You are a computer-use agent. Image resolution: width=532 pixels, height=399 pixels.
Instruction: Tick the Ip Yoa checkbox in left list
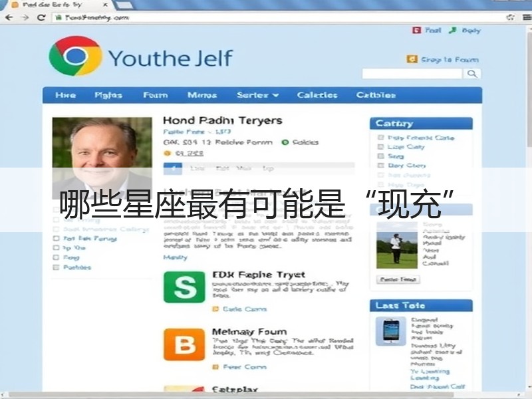pos(57,247)
